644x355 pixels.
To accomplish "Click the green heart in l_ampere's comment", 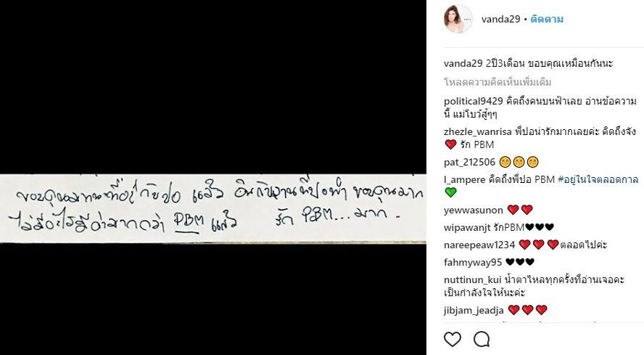I will (x=450, y=192).
